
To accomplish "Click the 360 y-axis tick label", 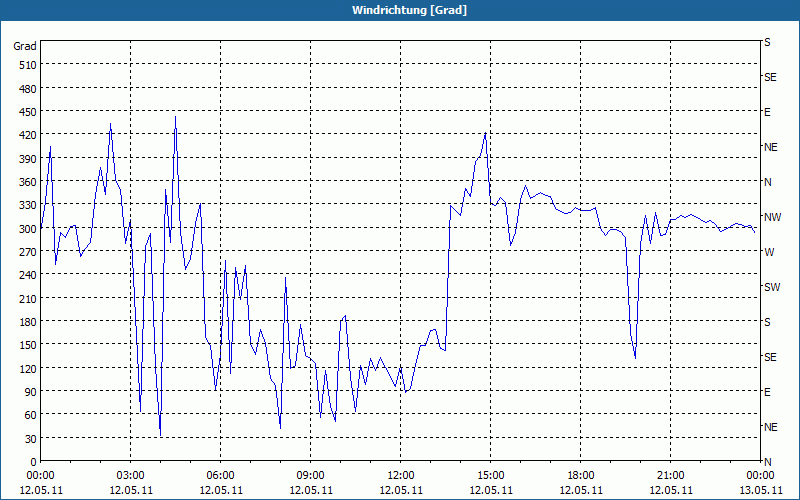I will click(28, 182).
